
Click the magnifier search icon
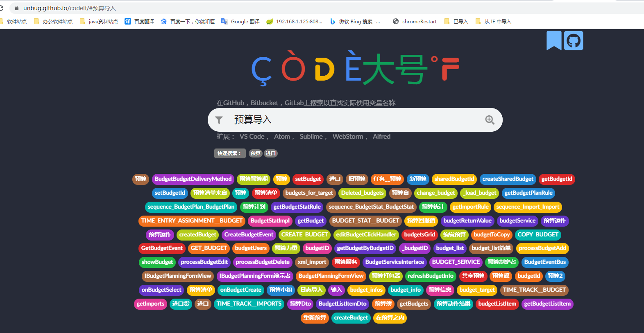point(490,120)
